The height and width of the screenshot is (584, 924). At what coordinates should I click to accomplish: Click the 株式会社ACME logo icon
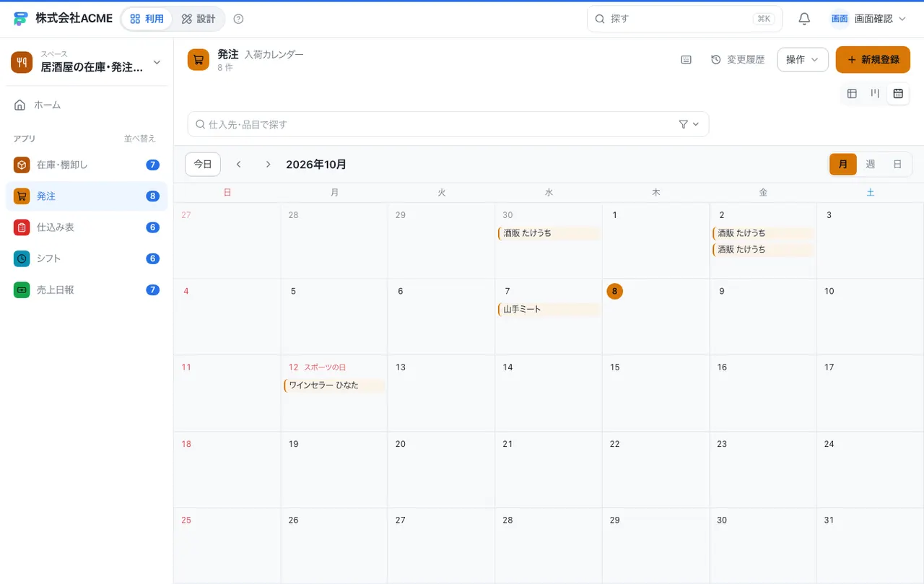point(21,19)
